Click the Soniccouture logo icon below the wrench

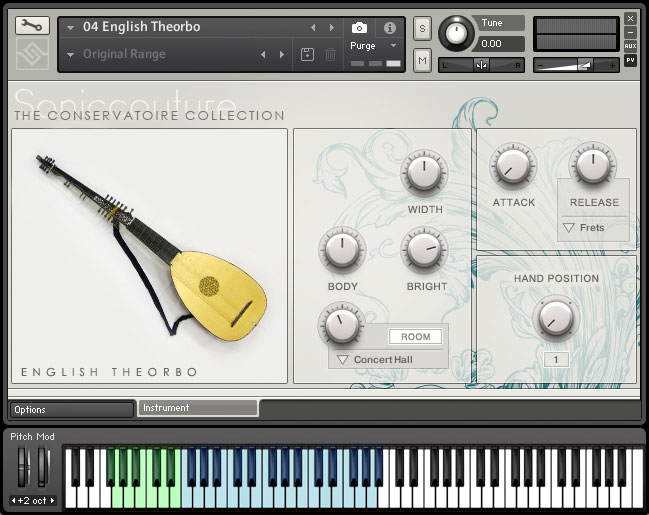tap(32, 53)
